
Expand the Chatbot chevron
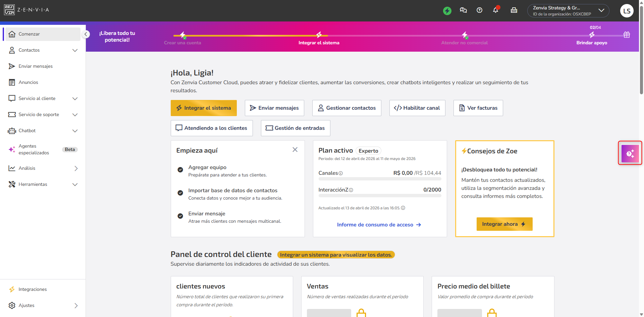(75, 131)
